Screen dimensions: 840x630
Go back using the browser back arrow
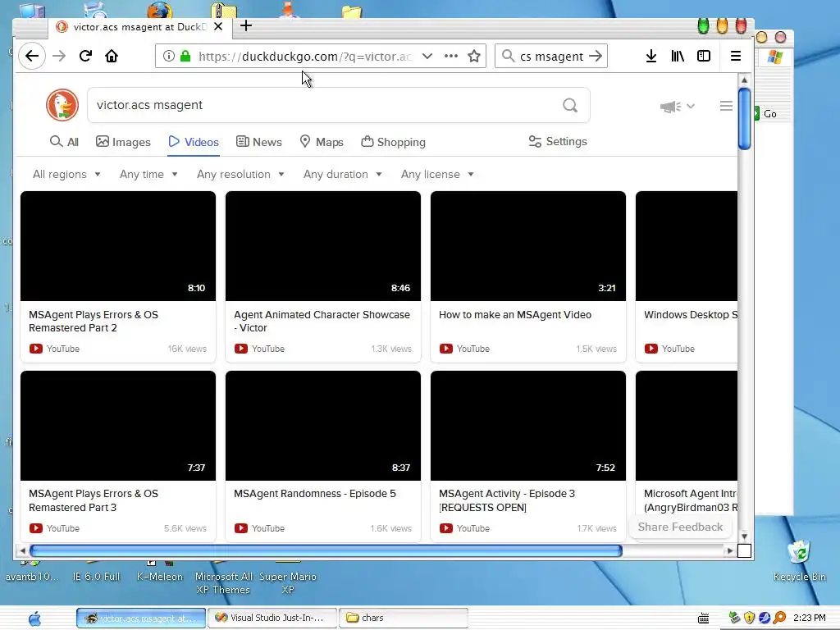[32, 56]
